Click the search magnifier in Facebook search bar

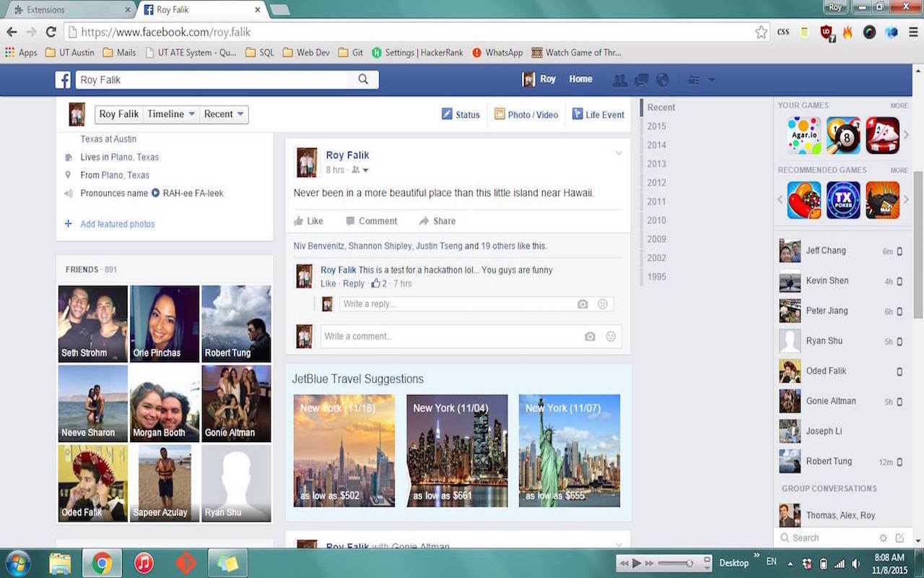coord(363,79)
